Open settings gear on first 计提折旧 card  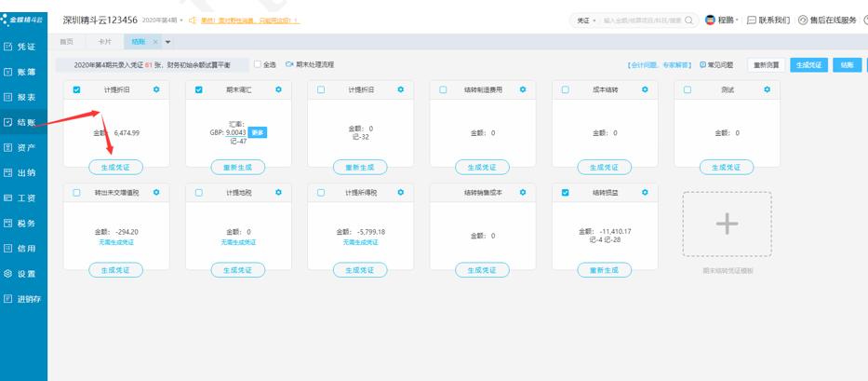click(156, 89)
